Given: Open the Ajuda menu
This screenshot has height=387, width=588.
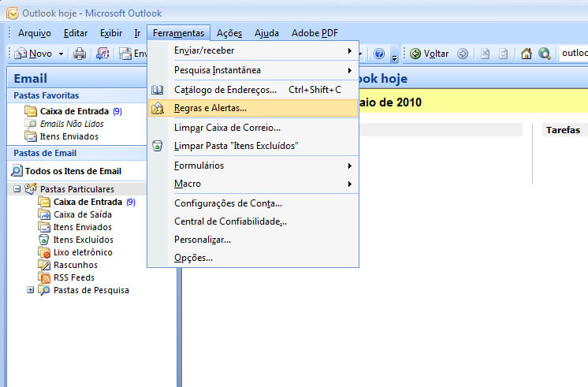Looking at the screenshot, I should click(x=266, y=33).
